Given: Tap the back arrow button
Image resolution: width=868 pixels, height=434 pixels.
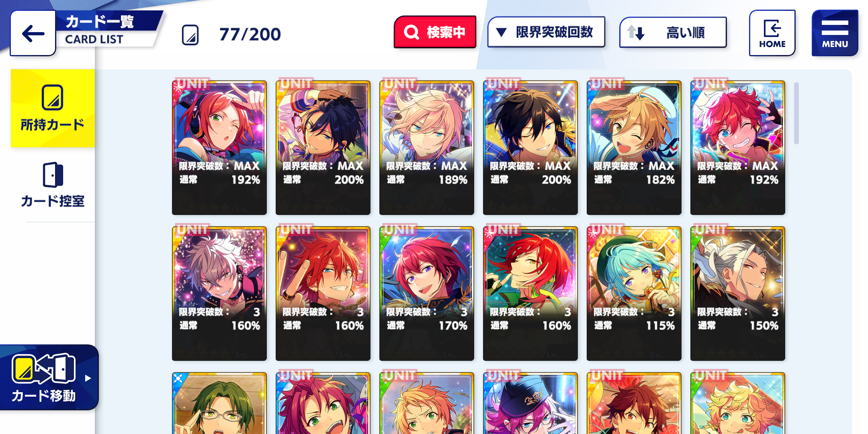Looking at the screenshot, I should tap(33, 33).
